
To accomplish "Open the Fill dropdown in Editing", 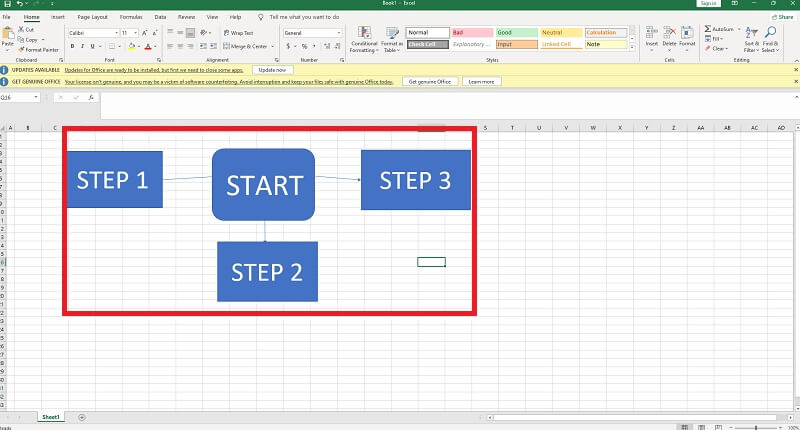I will 714,39.
